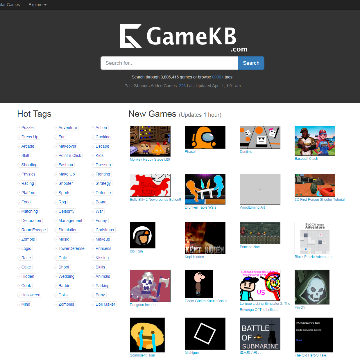Open the 3D first person shooter thumbnail
The width and height of the screenshot is (360, 360).
(x=315, y=185)
